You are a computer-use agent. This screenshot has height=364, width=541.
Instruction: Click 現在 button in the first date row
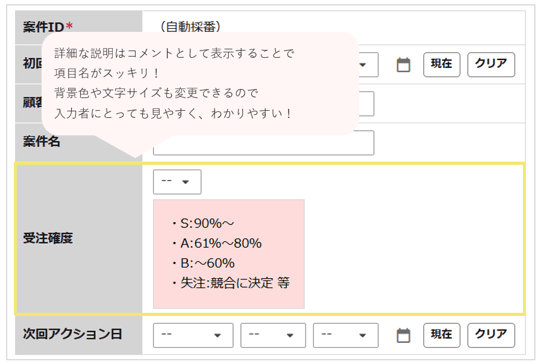[442, 65]
